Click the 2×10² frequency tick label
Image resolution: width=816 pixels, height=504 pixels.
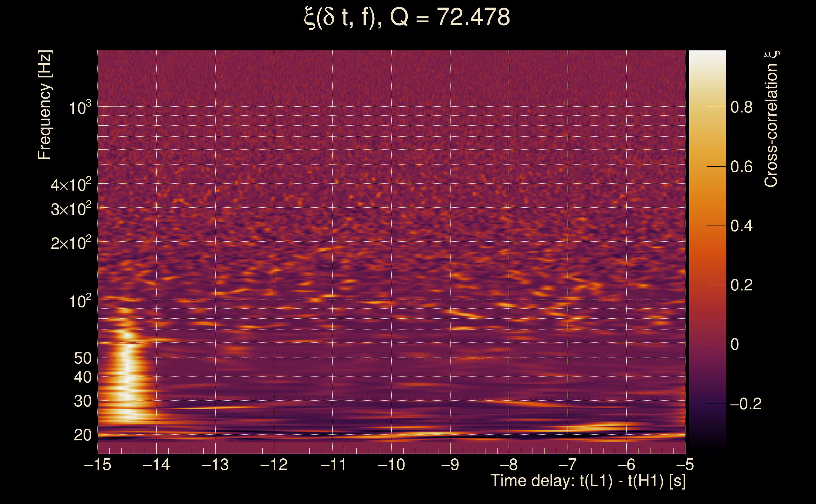[71, 243]
